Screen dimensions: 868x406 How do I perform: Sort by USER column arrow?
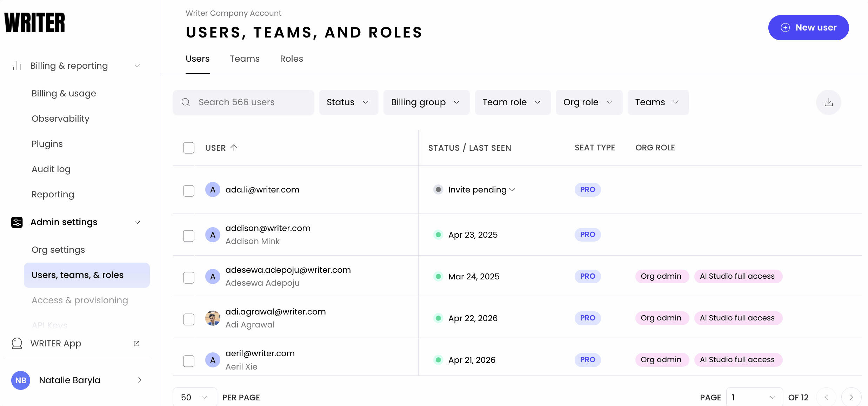[234, 148]
